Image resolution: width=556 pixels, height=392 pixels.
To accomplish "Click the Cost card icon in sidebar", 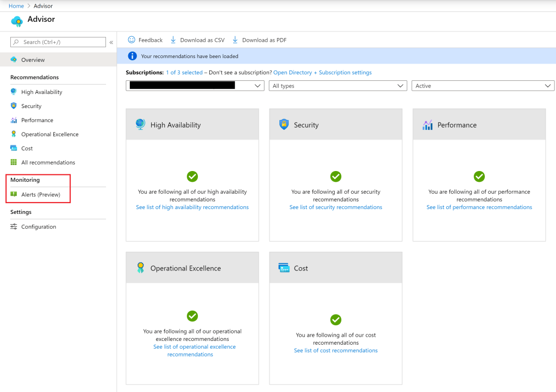I will coord(14,148).
